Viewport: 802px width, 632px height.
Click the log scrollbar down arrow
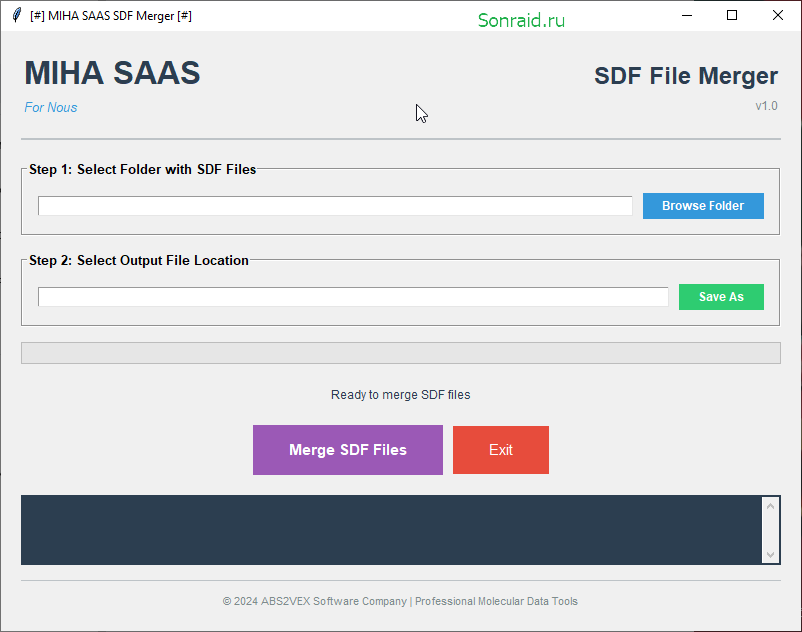tap(770, 555)
